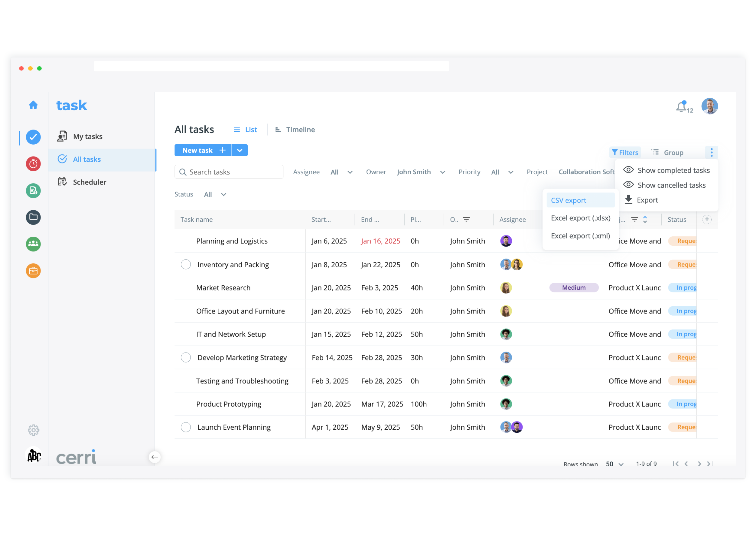This screenshot has height=555, width=756.
Task: Open the green team people icon
Action: coord(33,244)
